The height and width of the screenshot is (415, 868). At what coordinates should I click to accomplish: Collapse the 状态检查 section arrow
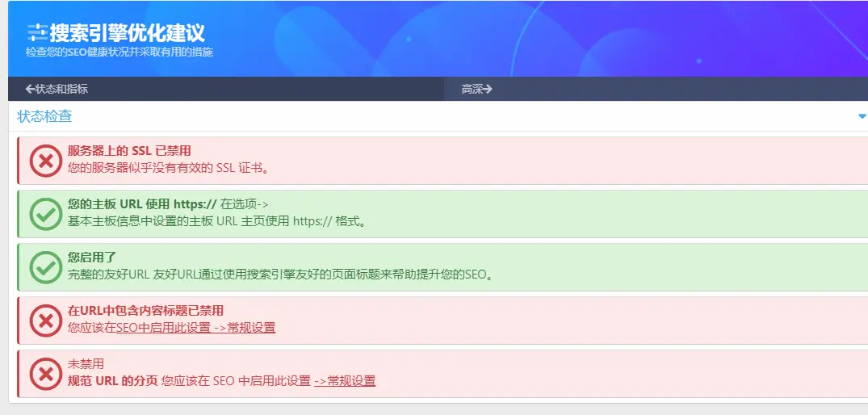point(862,116)
